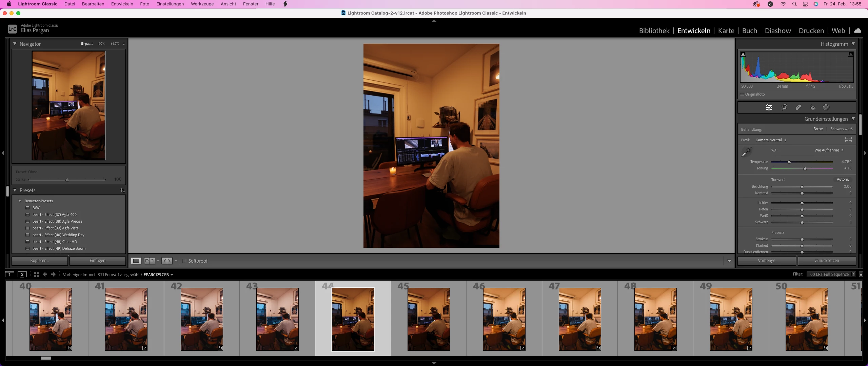Viewport: 868px width, 366px height.
Task: Click the Belichtung slider handle
Action: point(802,187)
